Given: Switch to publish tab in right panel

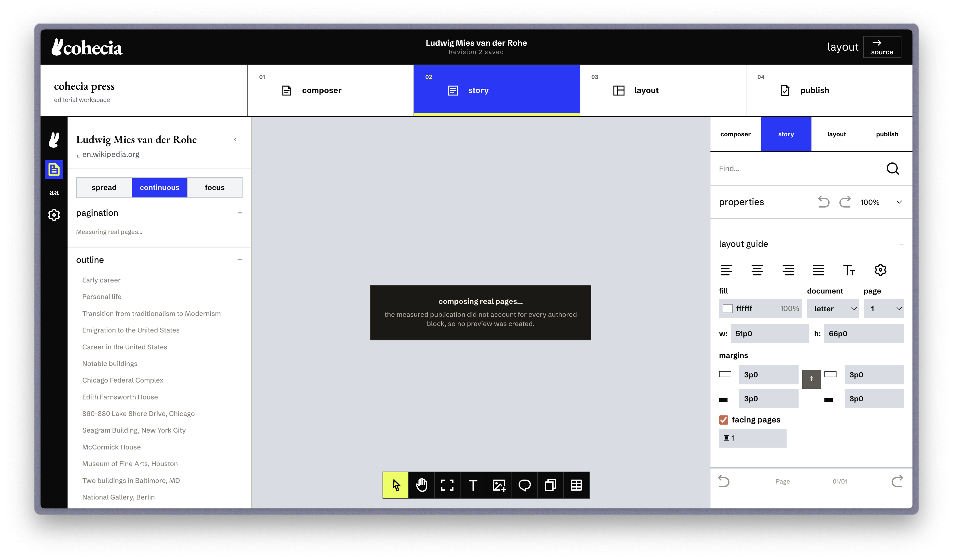Looking at the screenshot, I should pos(887,134).
